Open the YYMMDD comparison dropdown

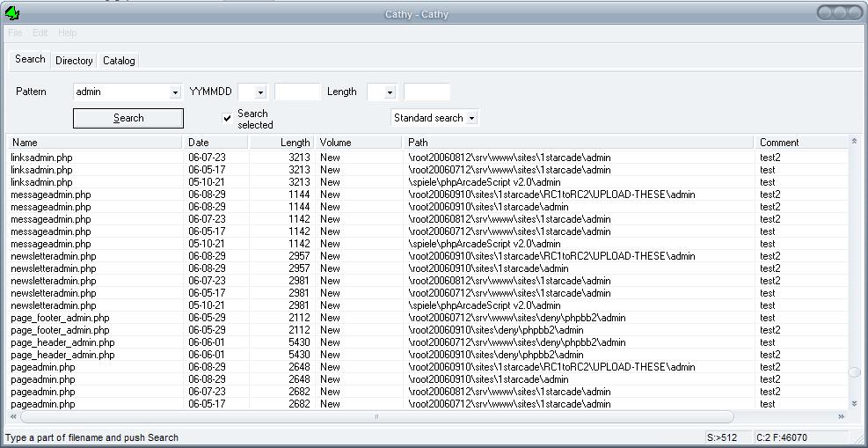pos(260,92)
